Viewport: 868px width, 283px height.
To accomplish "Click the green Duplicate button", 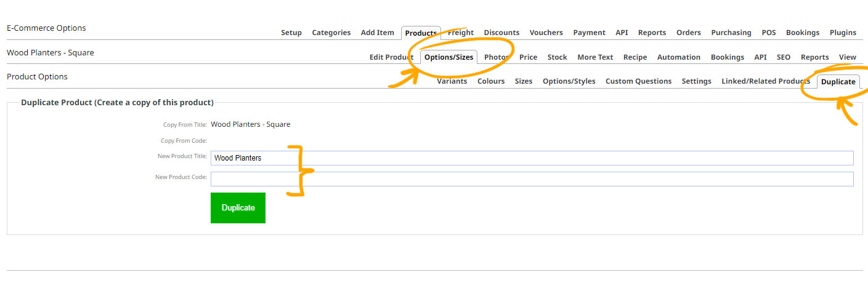I will [x=238, y=208].
